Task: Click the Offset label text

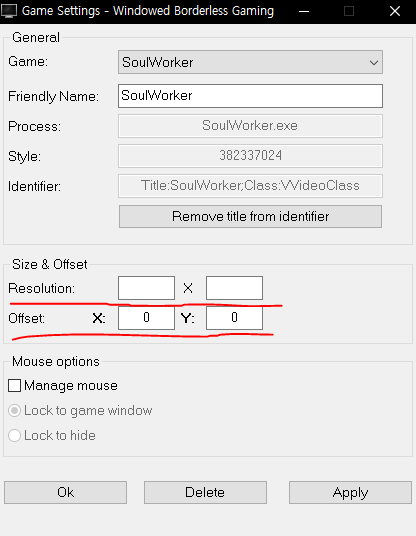Action: point(26,318)
